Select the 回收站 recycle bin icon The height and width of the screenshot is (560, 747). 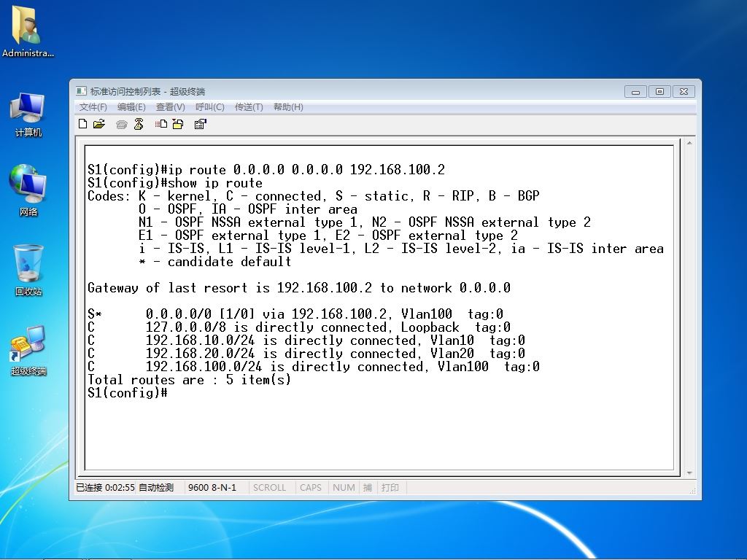click(28, 271)
